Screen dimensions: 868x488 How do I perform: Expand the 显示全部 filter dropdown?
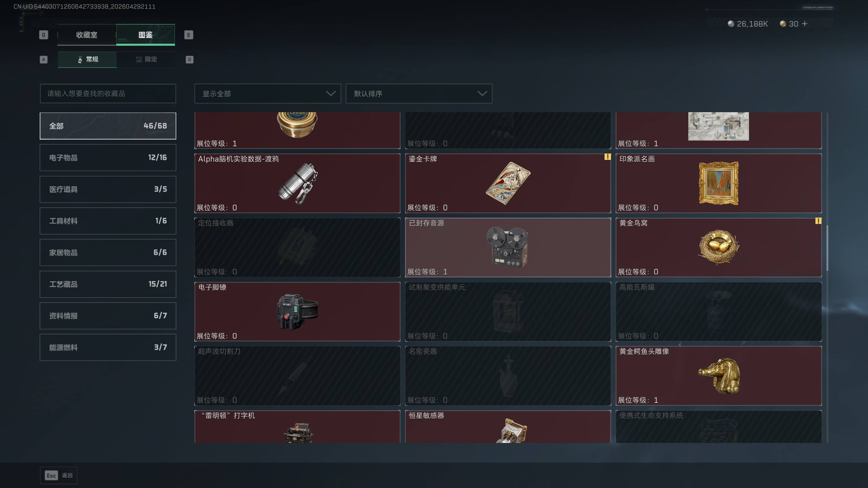268,94
